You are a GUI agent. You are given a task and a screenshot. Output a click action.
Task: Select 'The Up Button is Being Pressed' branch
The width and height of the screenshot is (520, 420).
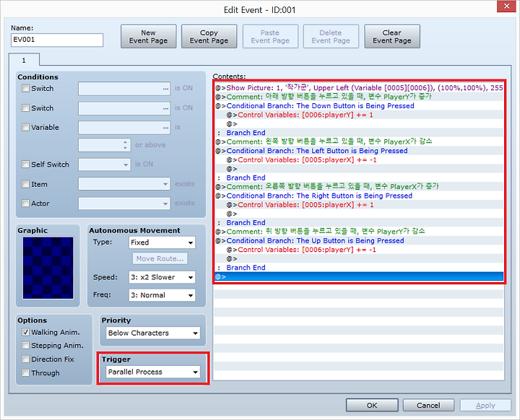(359, 240)
